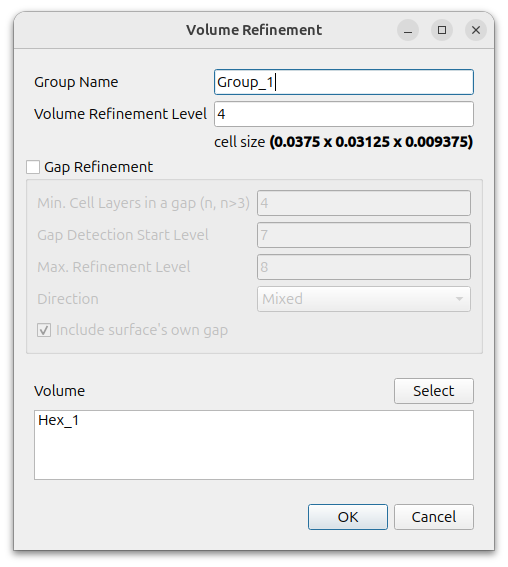Viewport: 508px width, 567px height.
Task: Focus the Volume Refinement Level input
Action: point(343,114)
